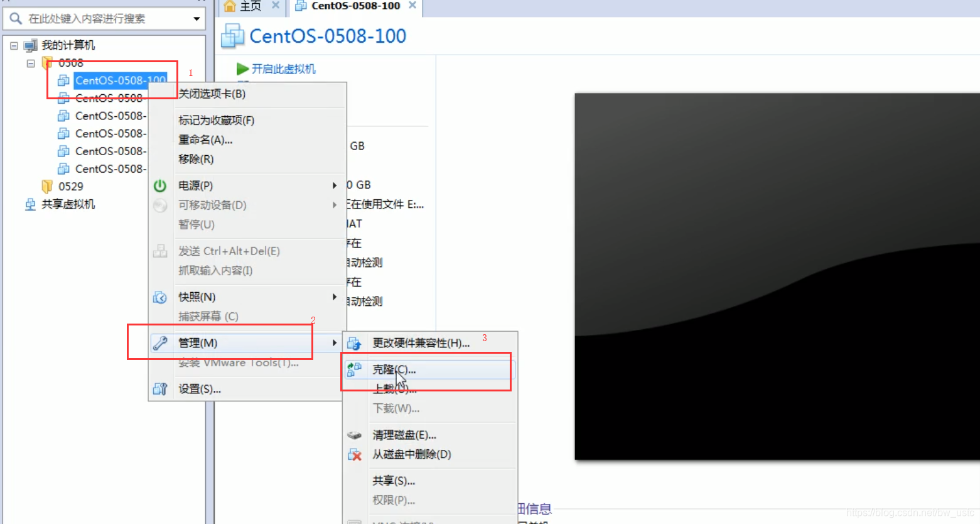Choose 移除(R) from context menu

click(x=196, y=159)
